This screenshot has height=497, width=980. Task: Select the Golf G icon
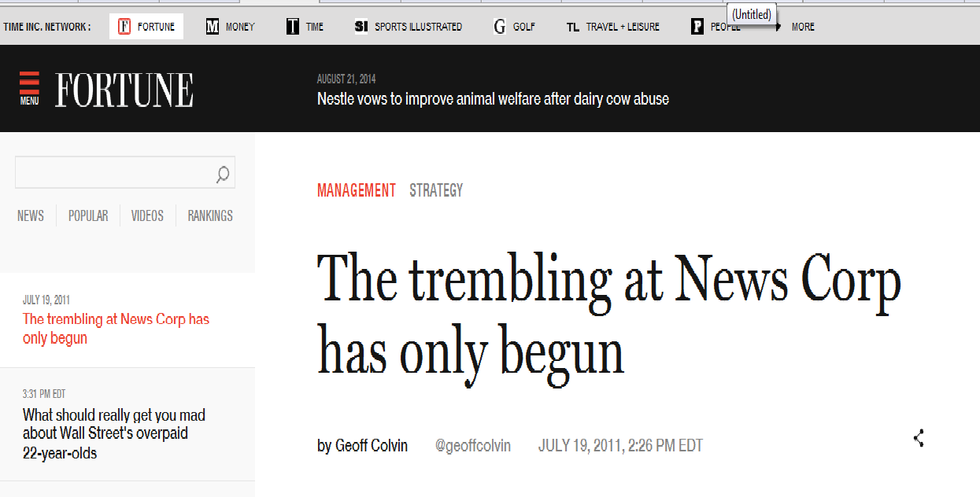(500, 25)
